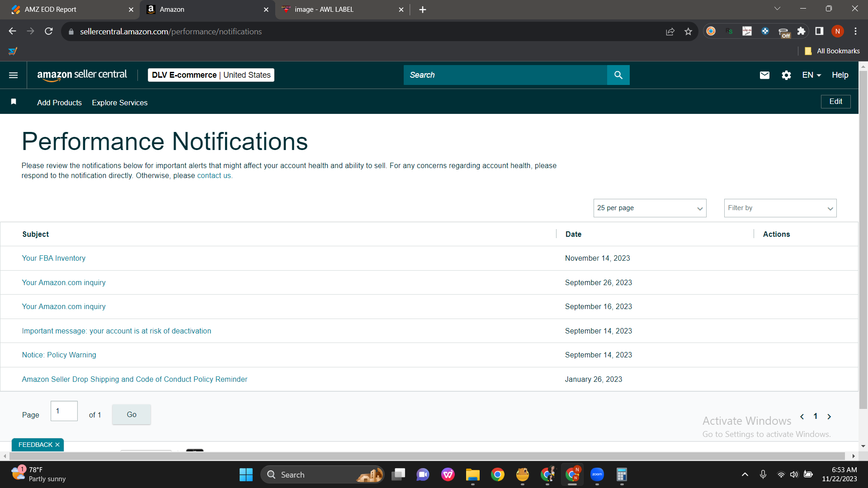Open the browser extensions puzzle icon

click(801, 31)
